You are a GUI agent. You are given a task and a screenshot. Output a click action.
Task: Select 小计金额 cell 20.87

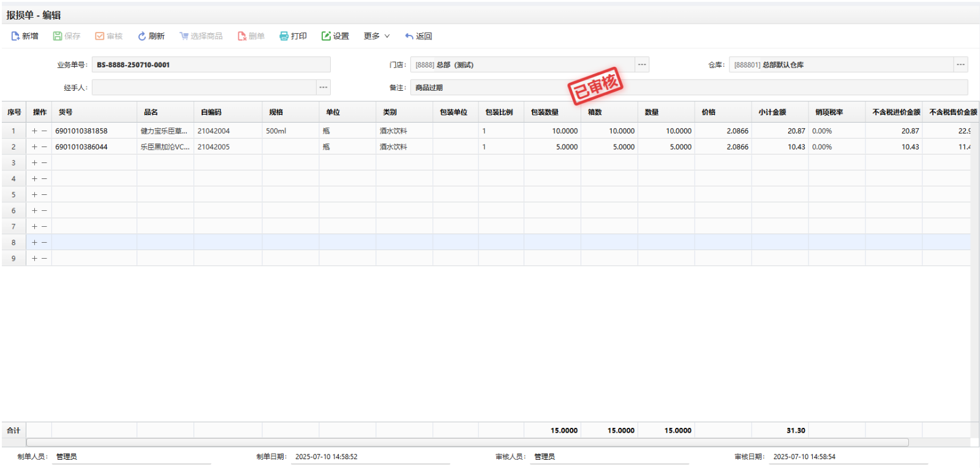[x=780, y=131]
